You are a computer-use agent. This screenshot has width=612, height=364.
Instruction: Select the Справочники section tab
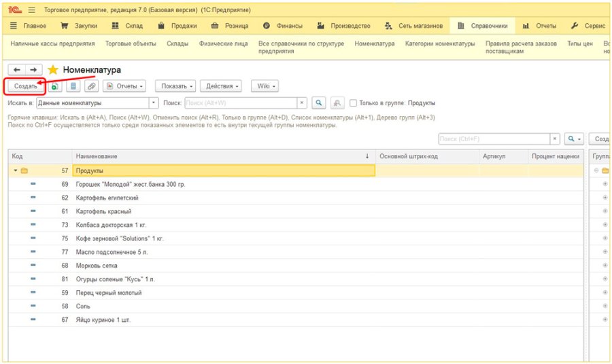point(482,26)
